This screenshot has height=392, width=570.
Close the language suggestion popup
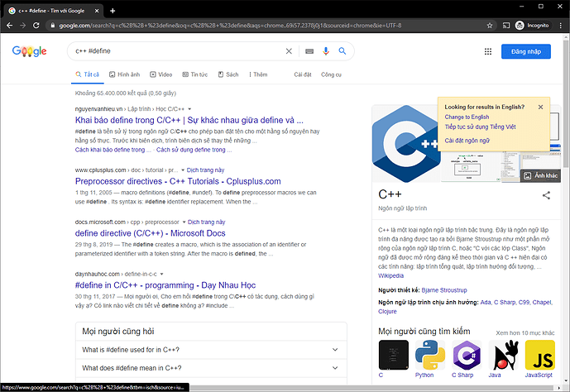[x=540, y=107]
